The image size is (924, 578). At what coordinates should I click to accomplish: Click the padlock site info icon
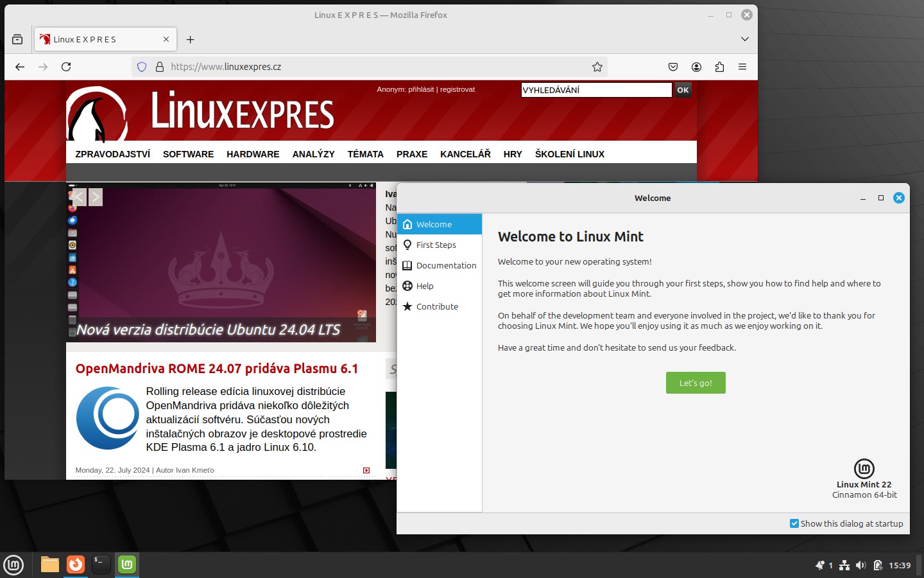coord(160,67)
